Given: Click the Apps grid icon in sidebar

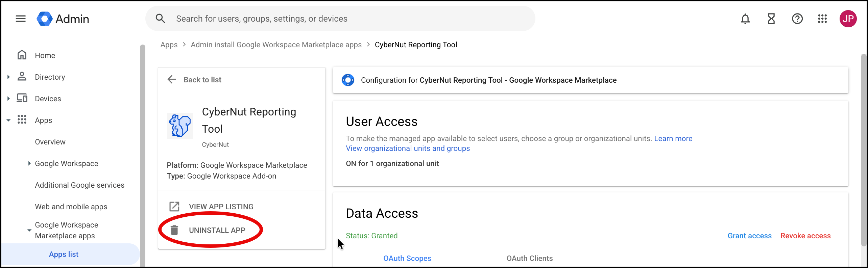Looking at the screenshot, I should (x=22, y=119).
